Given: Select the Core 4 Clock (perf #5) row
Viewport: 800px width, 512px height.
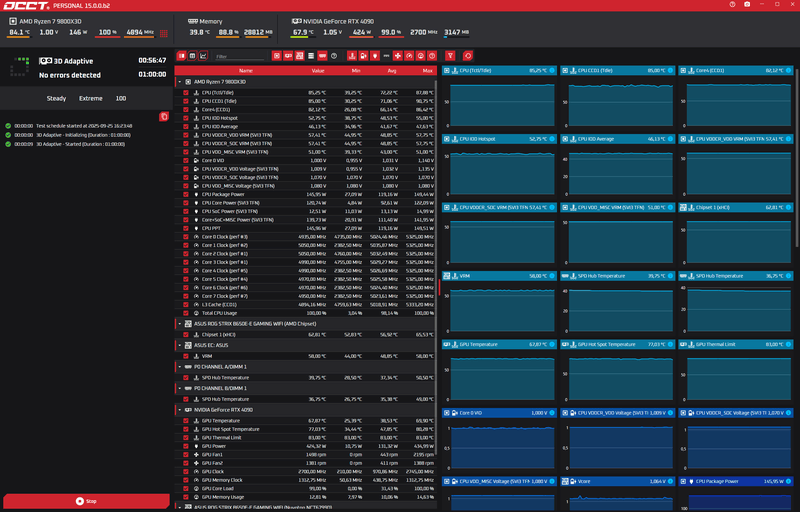Looking at the screenshot, I should click(x=305, y=271).
